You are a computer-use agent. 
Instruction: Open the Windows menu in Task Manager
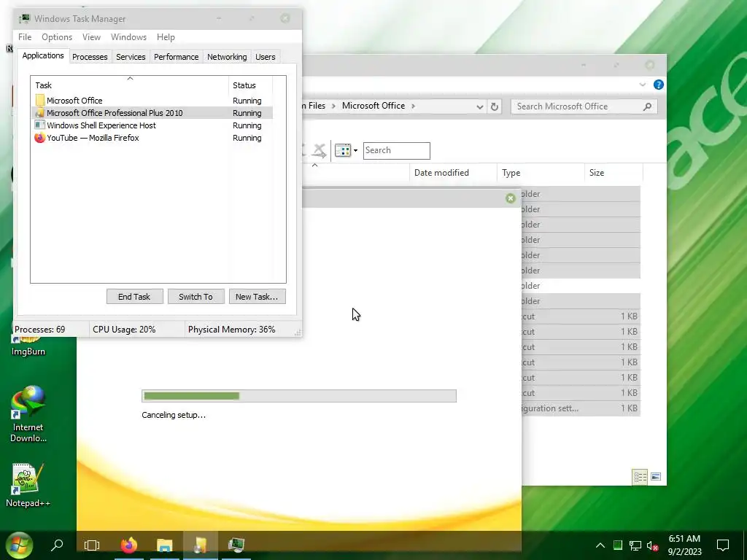click(128, 37)
